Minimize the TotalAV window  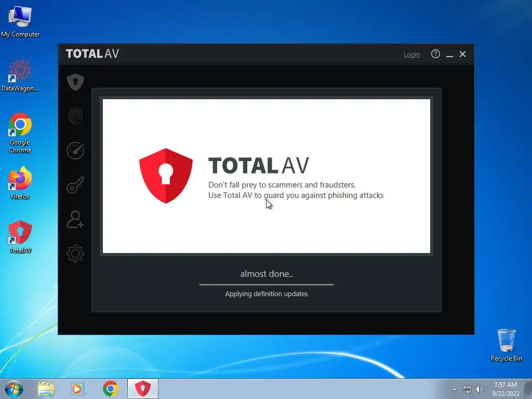point(449,54)
